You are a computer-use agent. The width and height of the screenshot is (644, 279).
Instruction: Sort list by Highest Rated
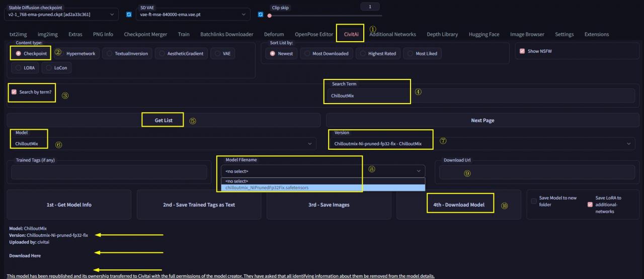pos(378,53)
